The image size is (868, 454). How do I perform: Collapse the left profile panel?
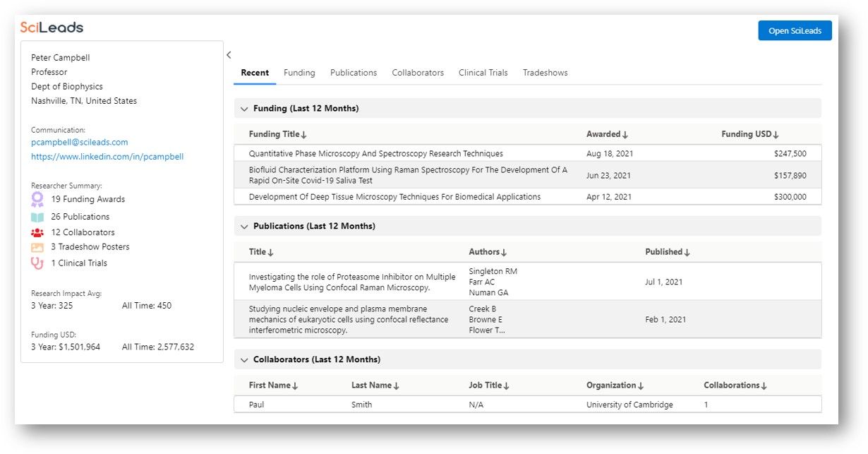pos(229,55)
